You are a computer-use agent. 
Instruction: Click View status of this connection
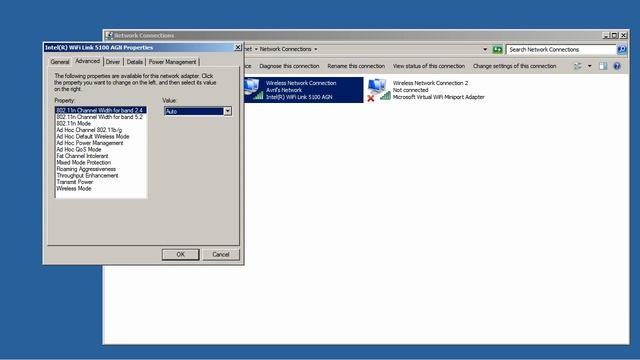pyautogui.click(x=429, y=66)
